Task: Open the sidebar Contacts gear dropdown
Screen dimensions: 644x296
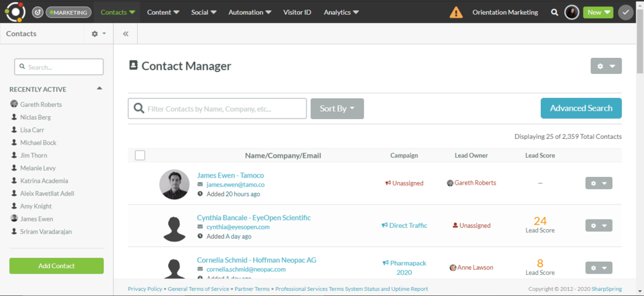Action: click(x=99, y=33)
